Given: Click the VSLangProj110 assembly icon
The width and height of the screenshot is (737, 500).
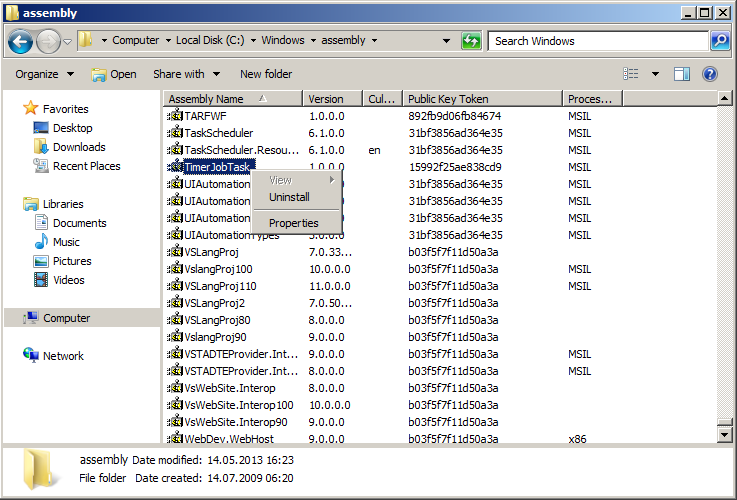Looking at the screenshot, I should click(175, 285).
